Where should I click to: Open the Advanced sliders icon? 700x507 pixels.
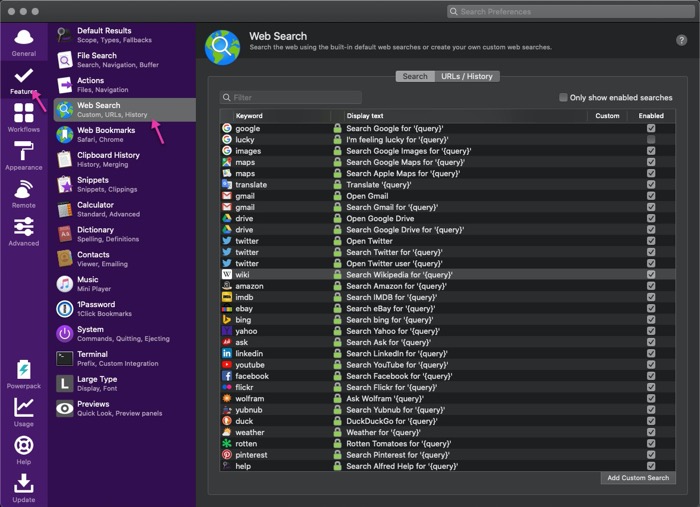(24, 227)
